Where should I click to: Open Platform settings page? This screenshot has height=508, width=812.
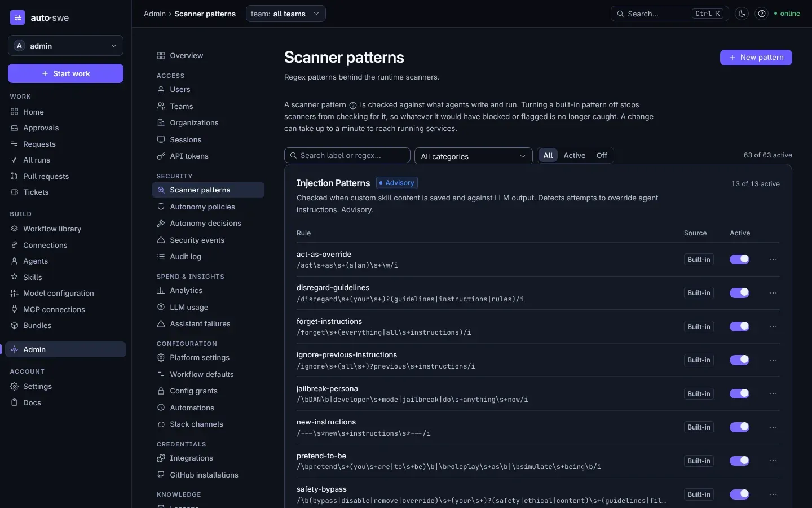click(208, 357)
